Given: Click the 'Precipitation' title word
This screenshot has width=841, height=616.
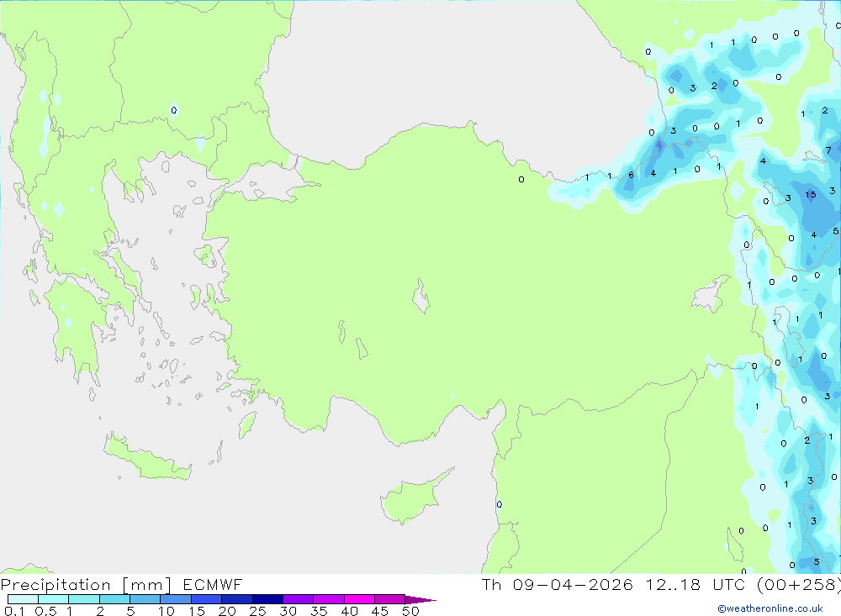Looking at the screenshot, I should pos(56,585).
